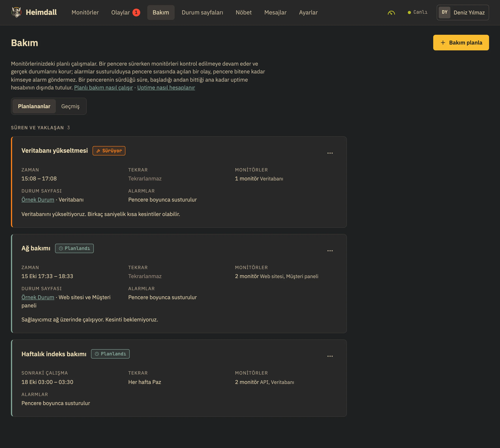Image resolution: width=500 pixels, height=448 pixels.
Task: Open the Mesajlar navigation item
Action: [275, 12]
